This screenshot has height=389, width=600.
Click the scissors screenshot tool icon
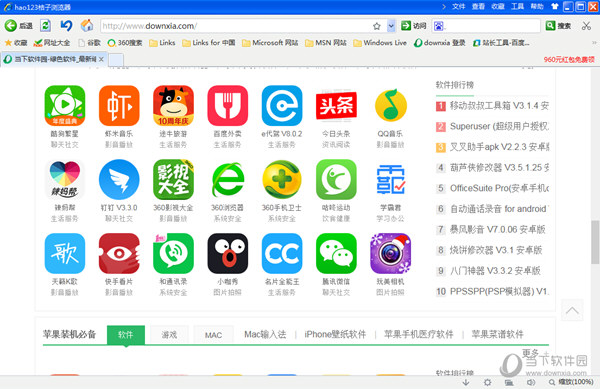pos(586,26)
